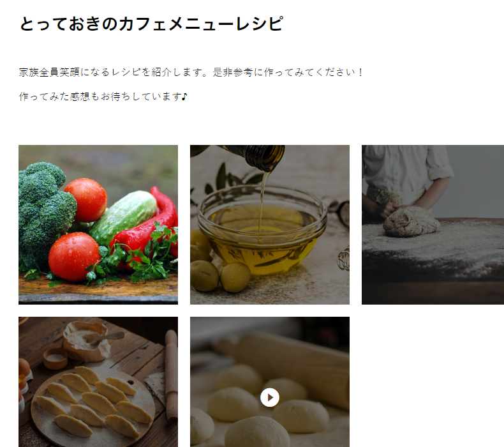This screenshot has width=504, height=447.
Task: Click the music note after います
Action: pos(184,96)
